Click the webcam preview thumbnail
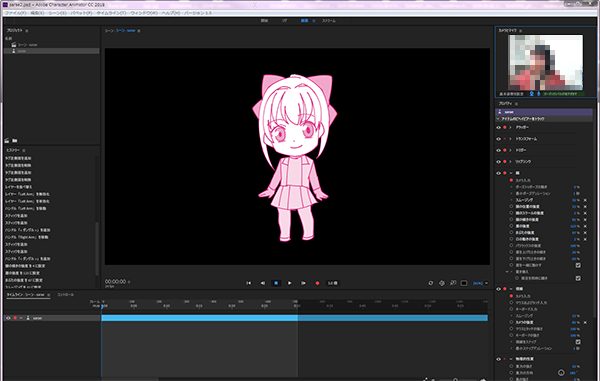Viewport: 600px width, 381px height. 545,62
